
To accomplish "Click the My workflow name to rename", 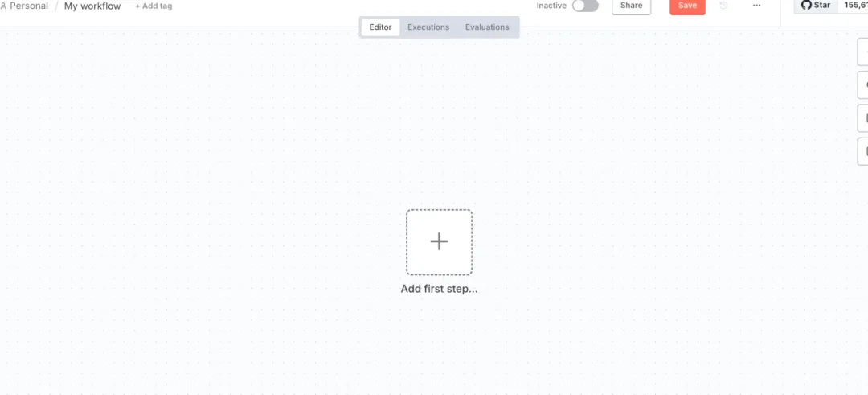I will coord(92,6).
